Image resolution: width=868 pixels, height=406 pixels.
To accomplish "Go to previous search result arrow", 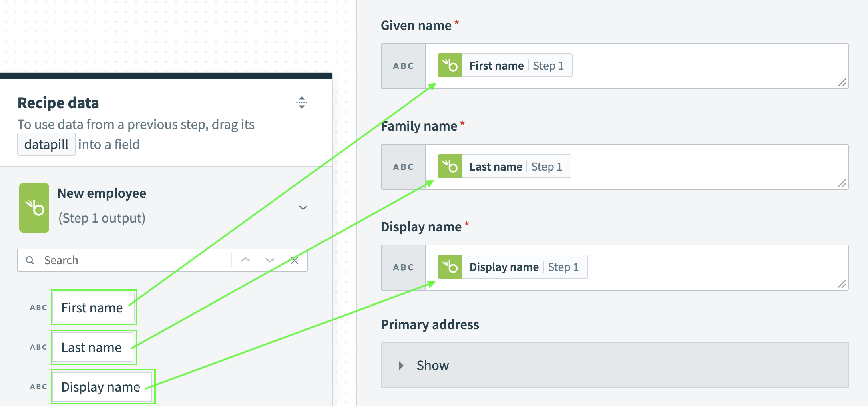I will pos(245,260).
